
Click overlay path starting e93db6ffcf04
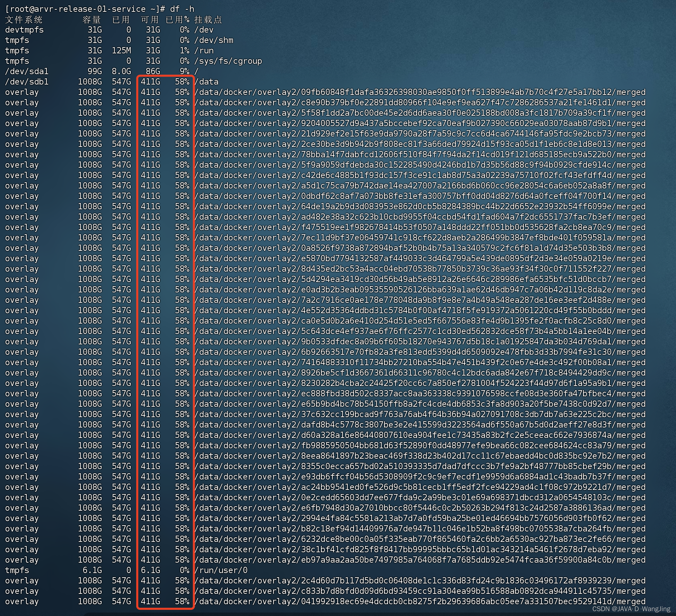(x=420, y=477)
